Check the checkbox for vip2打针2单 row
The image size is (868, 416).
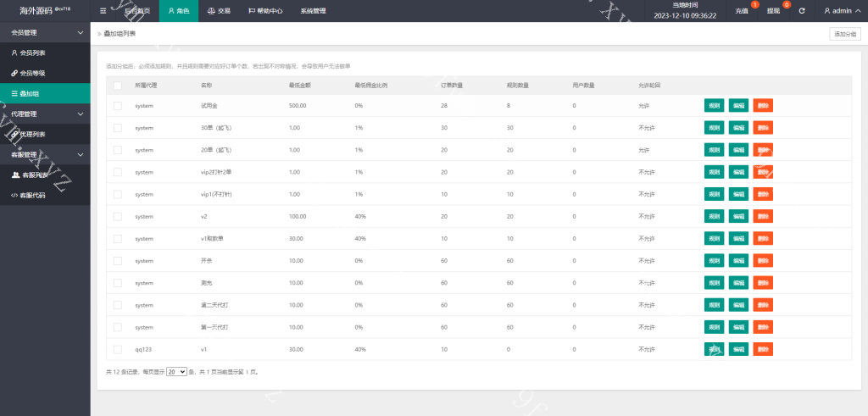[x=117, y=172]
